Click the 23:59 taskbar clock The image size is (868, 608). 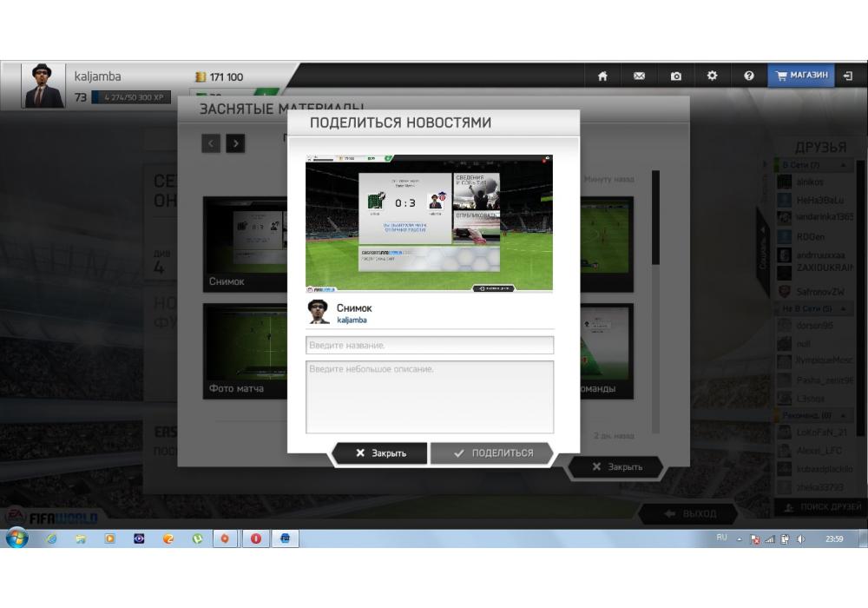coord(834,539)
